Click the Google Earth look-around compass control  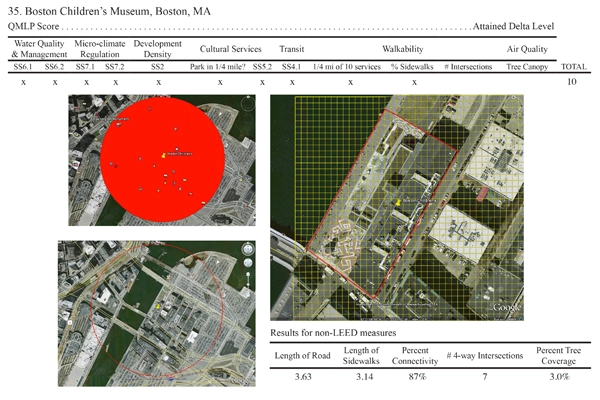[x=248, y=249]
